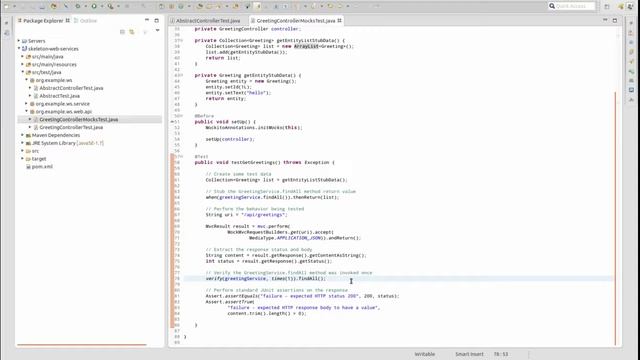Select AbstractControllerTest.java in Package Explorer
Viewport: 640px width, 360px height.
click(x=71, y=88)
